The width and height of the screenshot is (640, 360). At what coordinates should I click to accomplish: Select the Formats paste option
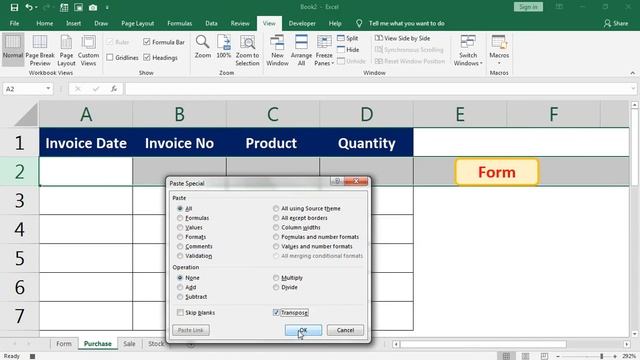click(180, 237)
